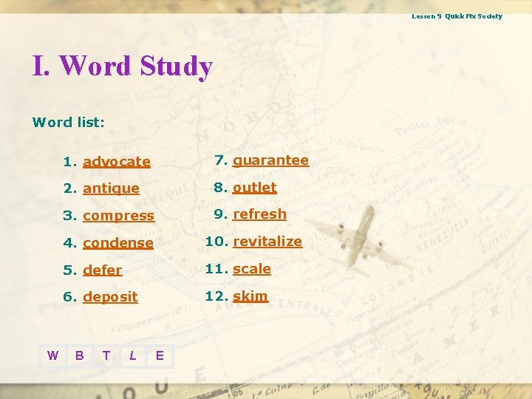
Task: Open the "outlet" word link
Action: pyautogui.click(x=254, y=187)
